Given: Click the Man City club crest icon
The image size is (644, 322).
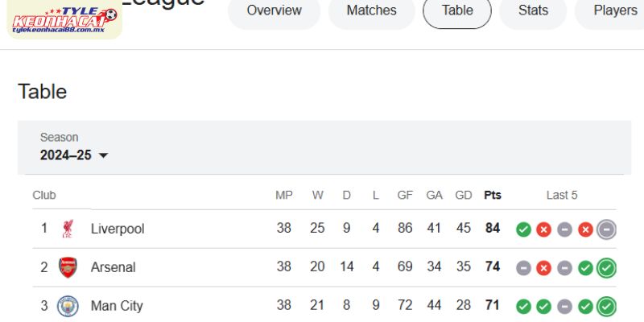Looking at the screenshot, I should click(x=68, y=306).
